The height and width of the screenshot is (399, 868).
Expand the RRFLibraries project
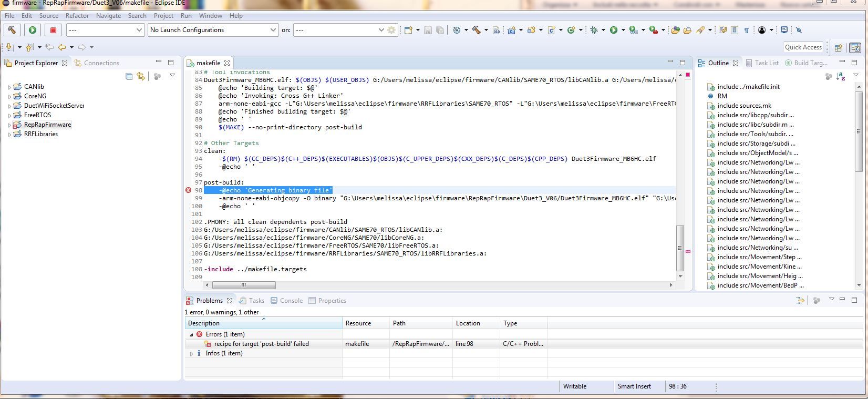point(10,134)
